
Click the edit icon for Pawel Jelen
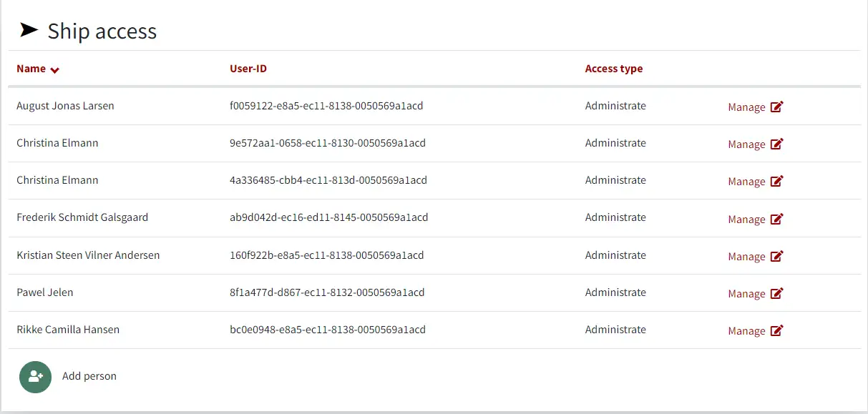[x=776, y=294]
